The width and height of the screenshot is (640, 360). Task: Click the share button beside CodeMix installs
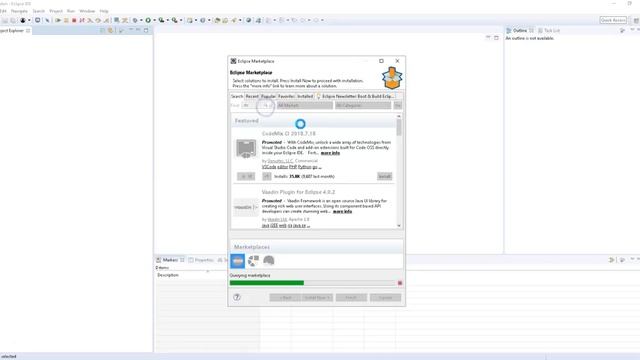[x=267, y=176]
